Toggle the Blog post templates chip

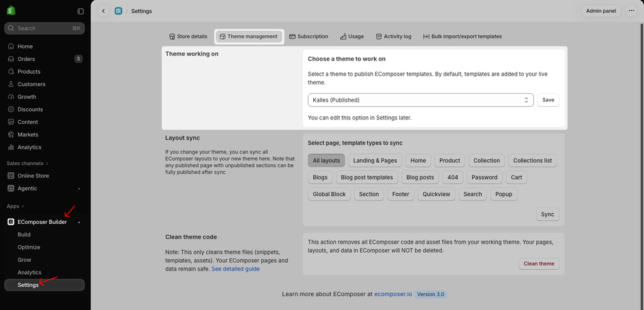click(x=367, y=177)
